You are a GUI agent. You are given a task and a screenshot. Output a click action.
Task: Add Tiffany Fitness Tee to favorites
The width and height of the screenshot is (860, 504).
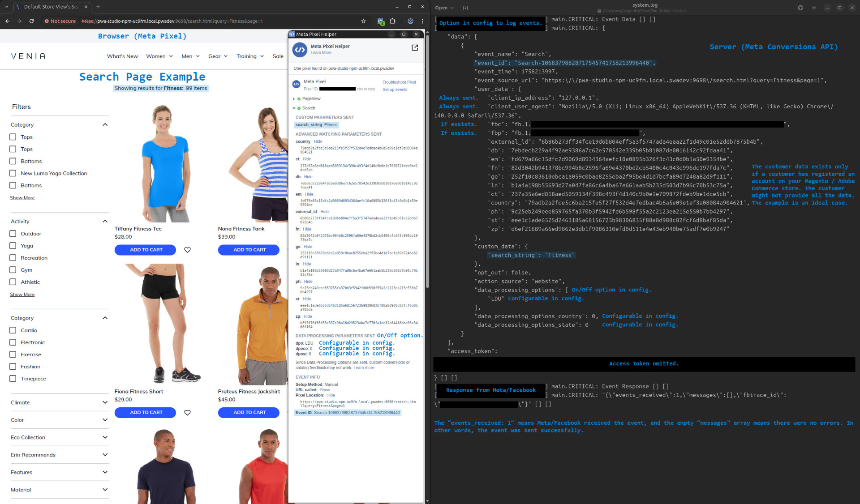187,250
